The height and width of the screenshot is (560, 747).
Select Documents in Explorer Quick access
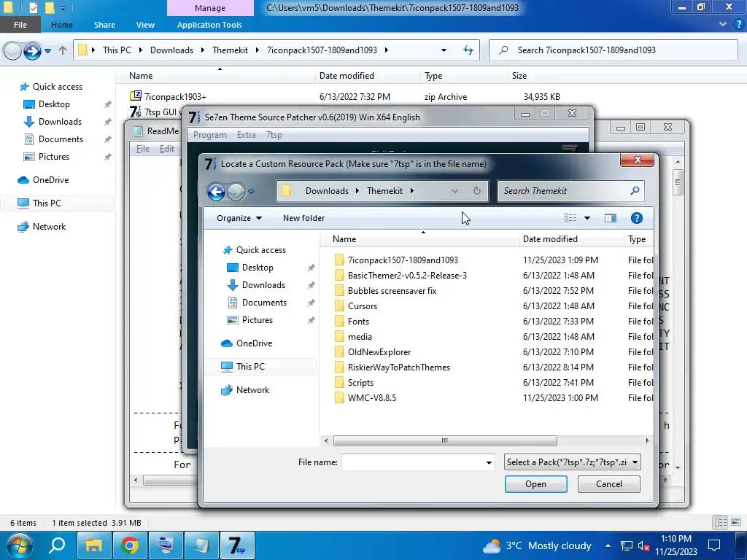click(61, 139)
